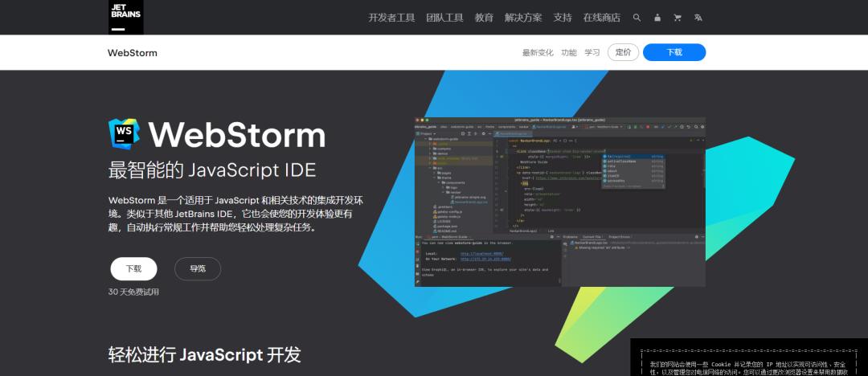Go to 学习 section
Screen dimensions: 868x376
click(x=592, y=52)
